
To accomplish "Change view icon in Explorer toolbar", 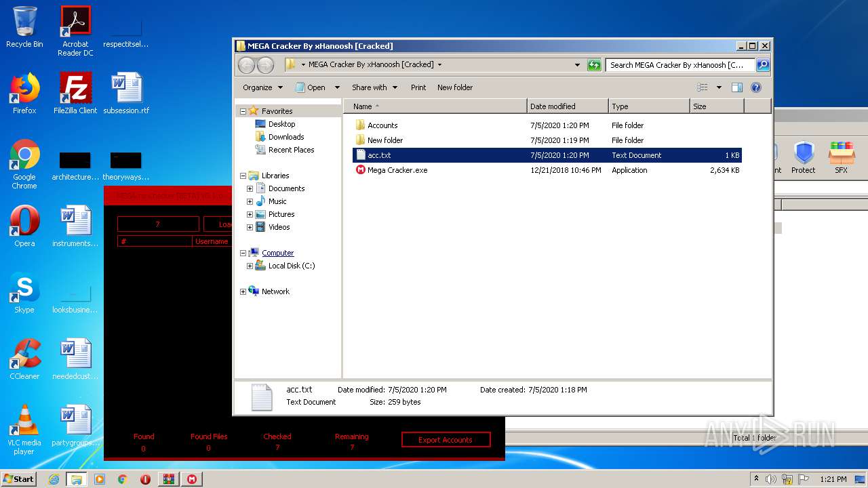I will [703, 87].
